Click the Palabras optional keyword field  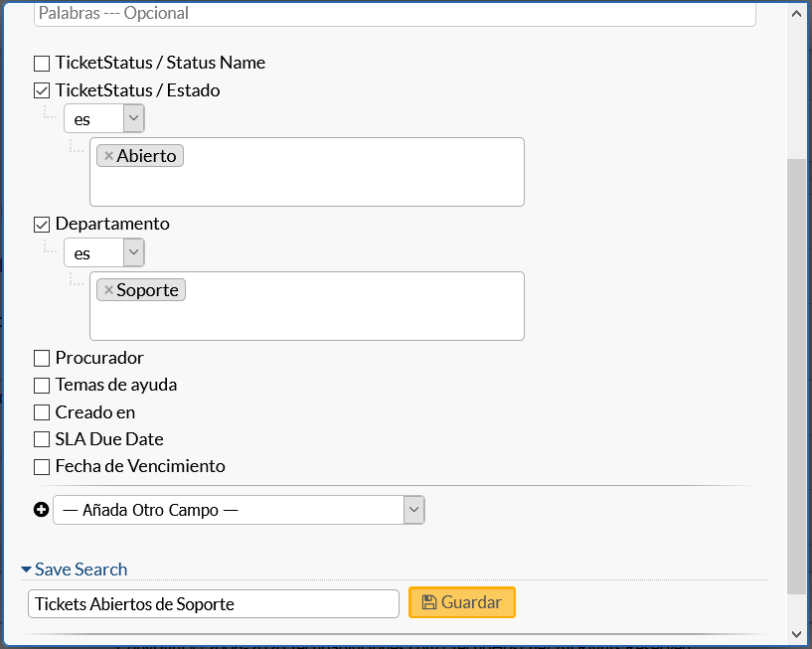395,14
